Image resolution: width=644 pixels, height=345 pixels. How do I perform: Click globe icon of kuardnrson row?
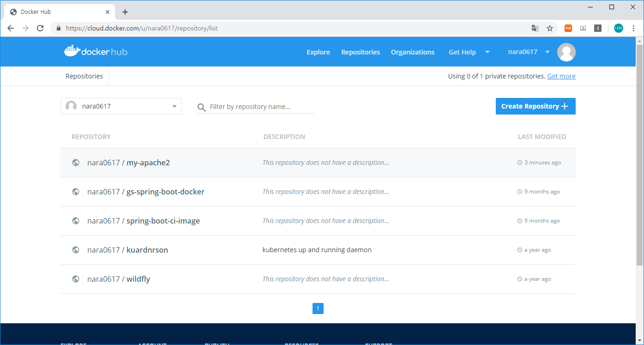point(76,250)
